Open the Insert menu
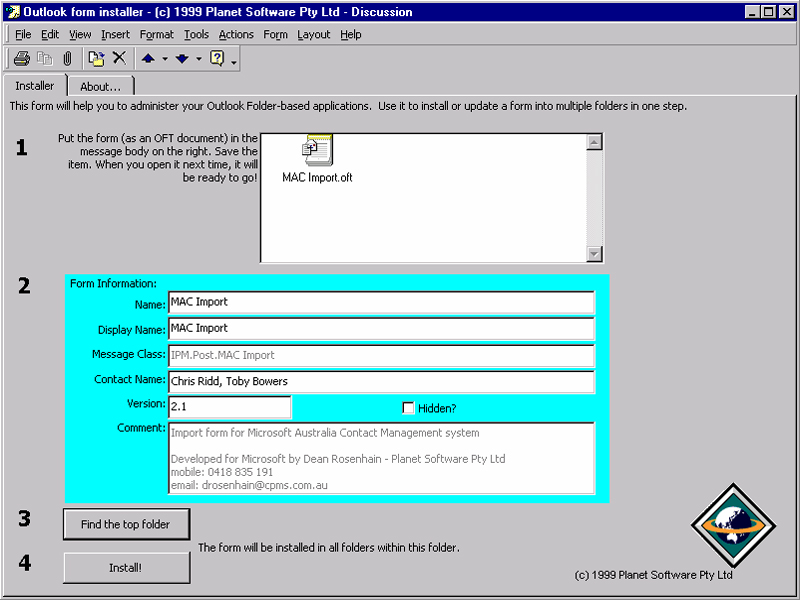Screen dimensions: 800x600 coord(115,34)
